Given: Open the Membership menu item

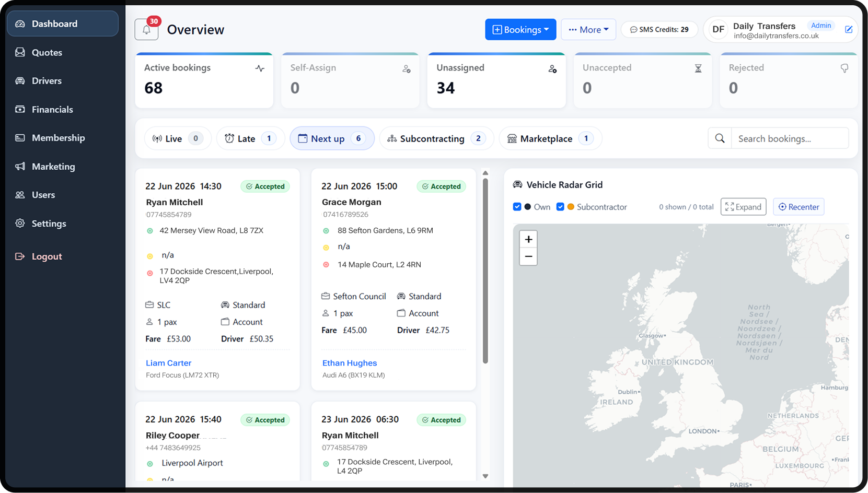Looking at the screenshot, I should coord(63,138).
